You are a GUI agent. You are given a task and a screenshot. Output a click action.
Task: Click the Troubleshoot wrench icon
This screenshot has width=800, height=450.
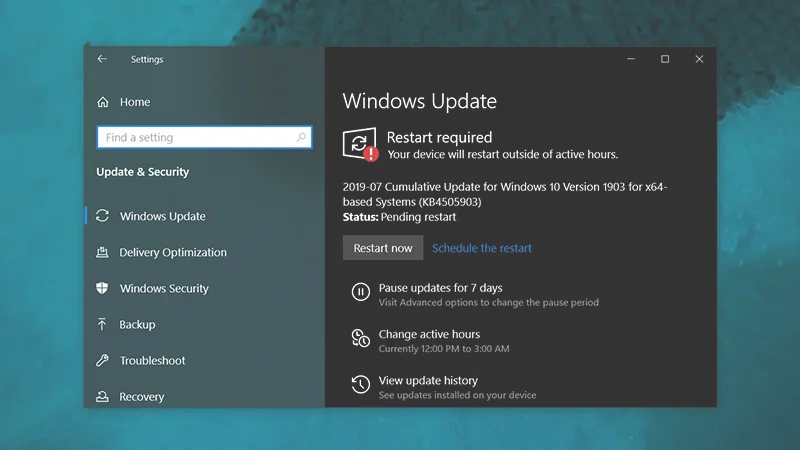tap(103, 361)
